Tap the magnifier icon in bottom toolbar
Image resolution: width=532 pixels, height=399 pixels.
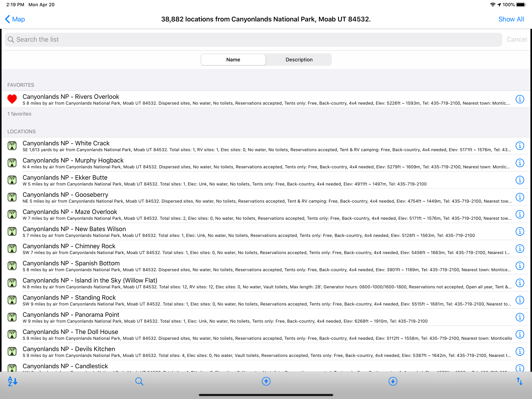coord(139,381)
